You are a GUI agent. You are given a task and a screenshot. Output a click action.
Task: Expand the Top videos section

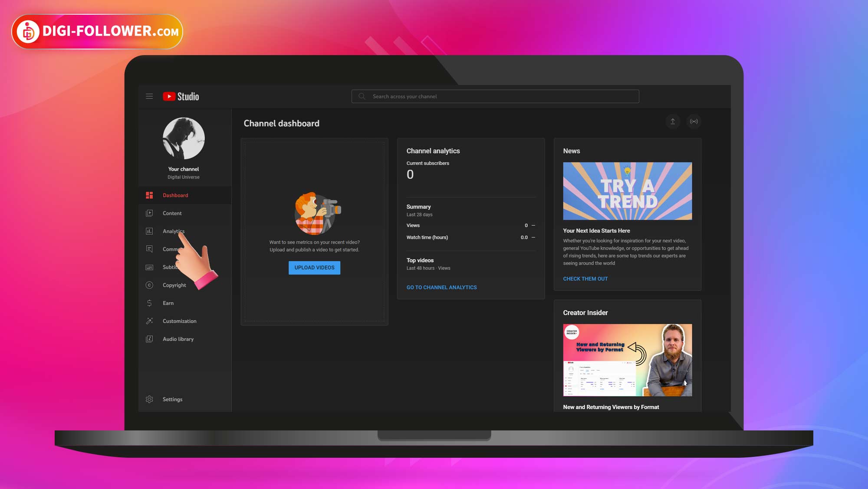click(420, 260)
